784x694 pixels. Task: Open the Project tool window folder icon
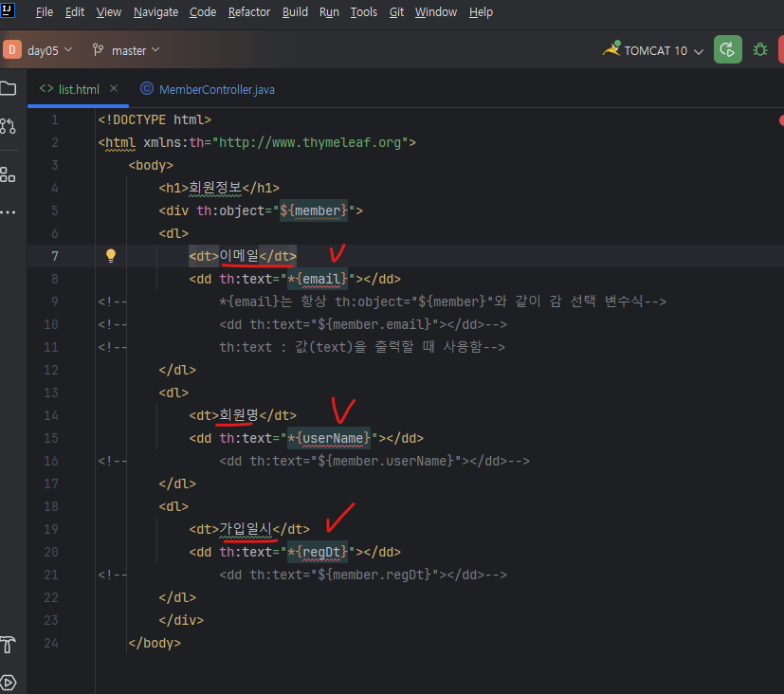click(8, 89)
